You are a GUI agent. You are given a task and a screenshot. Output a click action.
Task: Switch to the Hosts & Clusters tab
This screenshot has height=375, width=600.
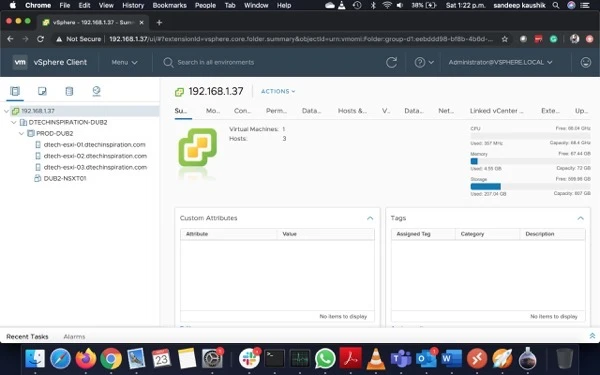click(352, 111)
